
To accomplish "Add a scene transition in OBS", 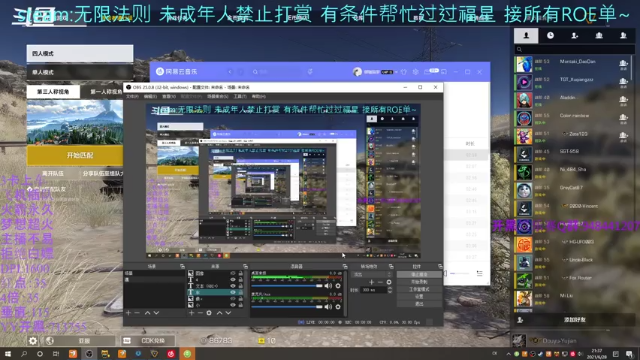I will tap(371, 282).
